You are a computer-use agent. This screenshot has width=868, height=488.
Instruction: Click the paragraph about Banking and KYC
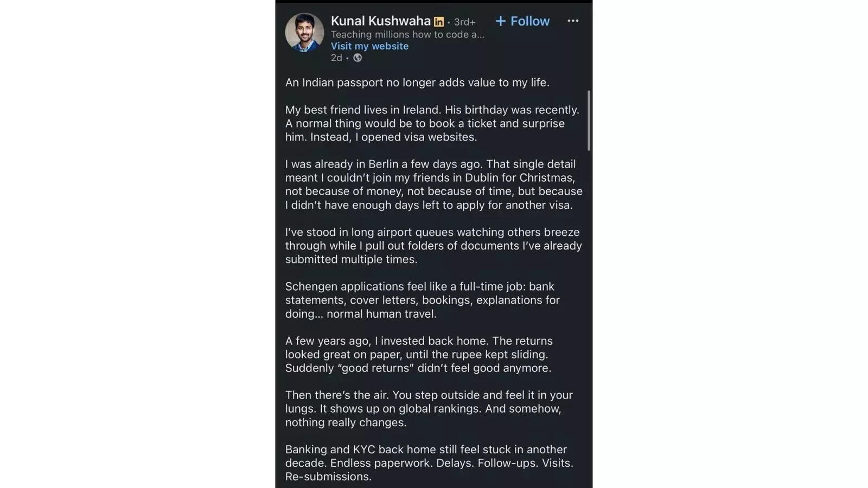[429, 456]
